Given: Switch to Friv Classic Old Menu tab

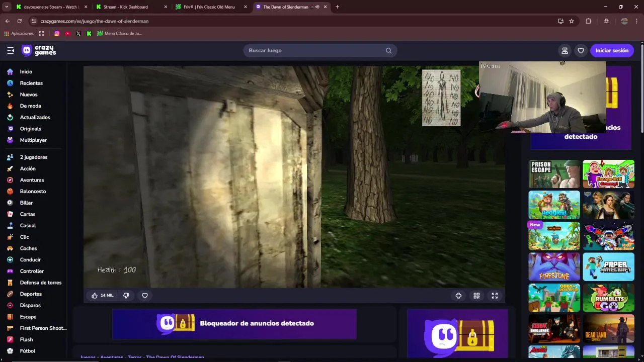Looking at the screenshot, I should tap(211, 7).
